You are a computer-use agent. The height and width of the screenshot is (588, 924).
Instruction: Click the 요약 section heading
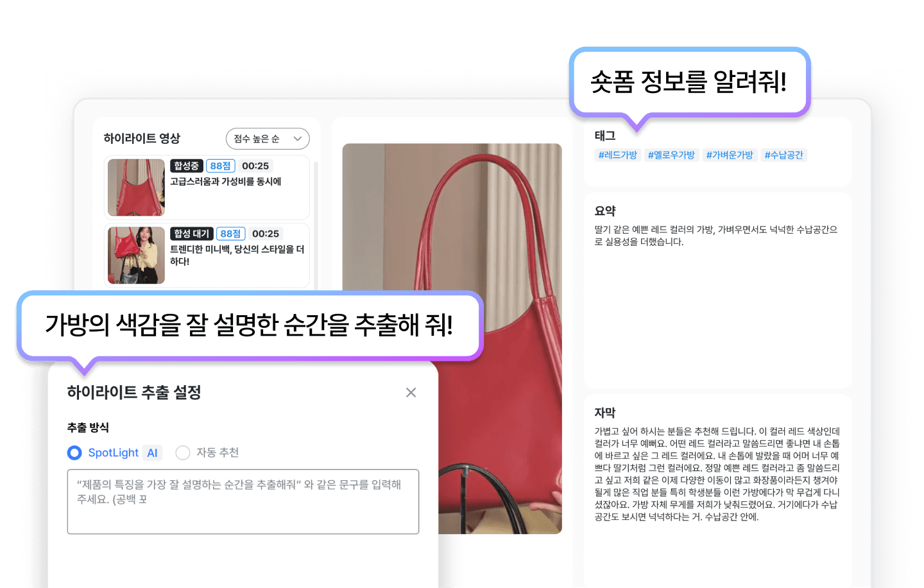(605, 211)
